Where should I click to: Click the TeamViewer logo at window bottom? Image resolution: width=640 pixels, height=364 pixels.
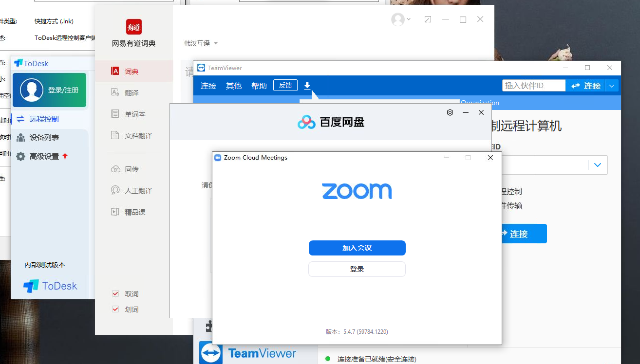[x=248, y=353]
